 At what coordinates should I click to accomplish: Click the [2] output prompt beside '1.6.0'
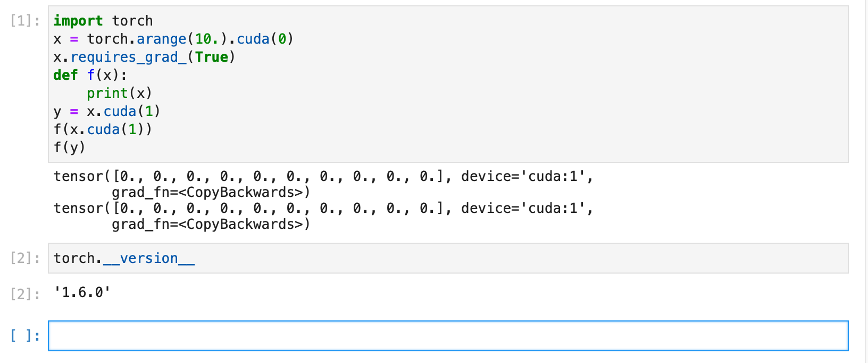25,294
